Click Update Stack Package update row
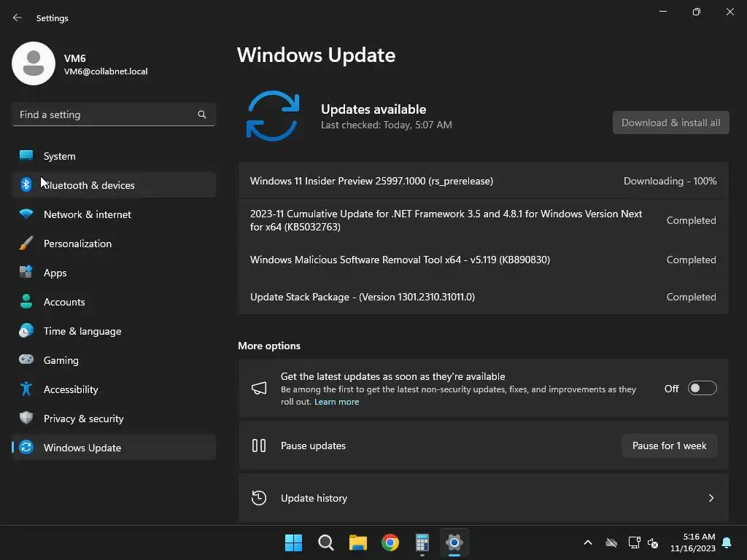Viewport: 747px width, 560px height. (x=483, y=297)
